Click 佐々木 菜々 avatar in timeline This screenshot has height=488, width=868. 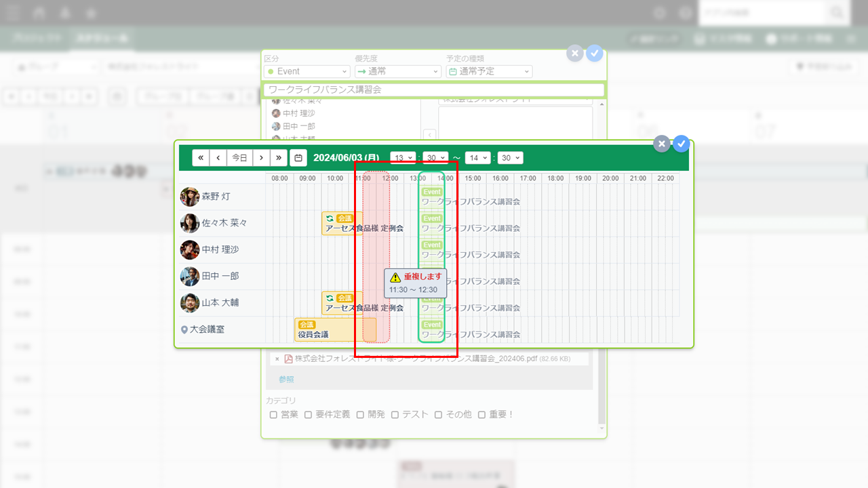[190, 223]
